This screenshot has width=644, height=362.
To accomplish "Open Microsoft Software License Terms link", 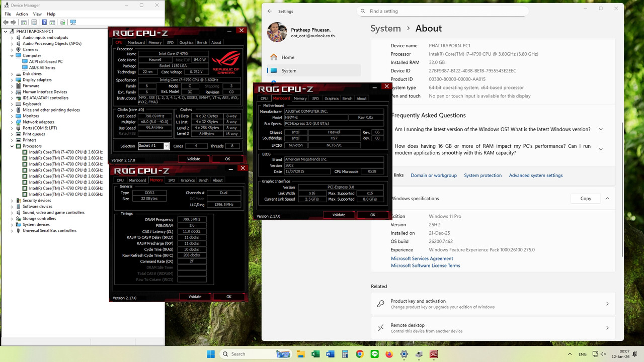I will coord(426,265).
